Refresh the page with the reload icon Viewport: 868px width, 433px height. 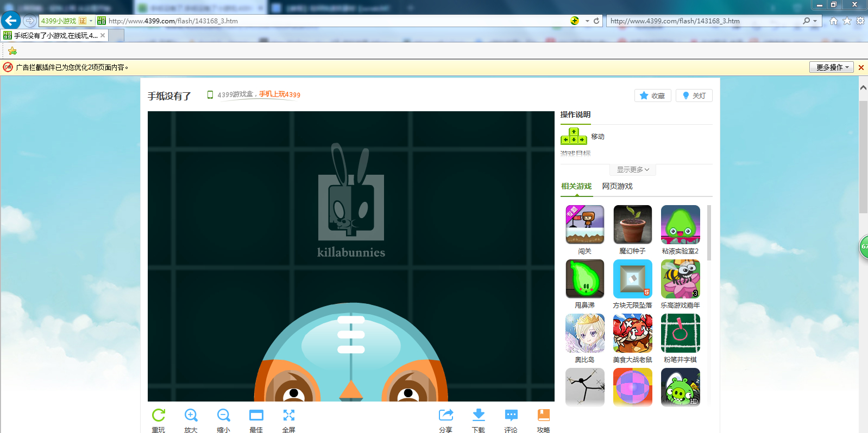pyautogui.click(x=596, y=21)
